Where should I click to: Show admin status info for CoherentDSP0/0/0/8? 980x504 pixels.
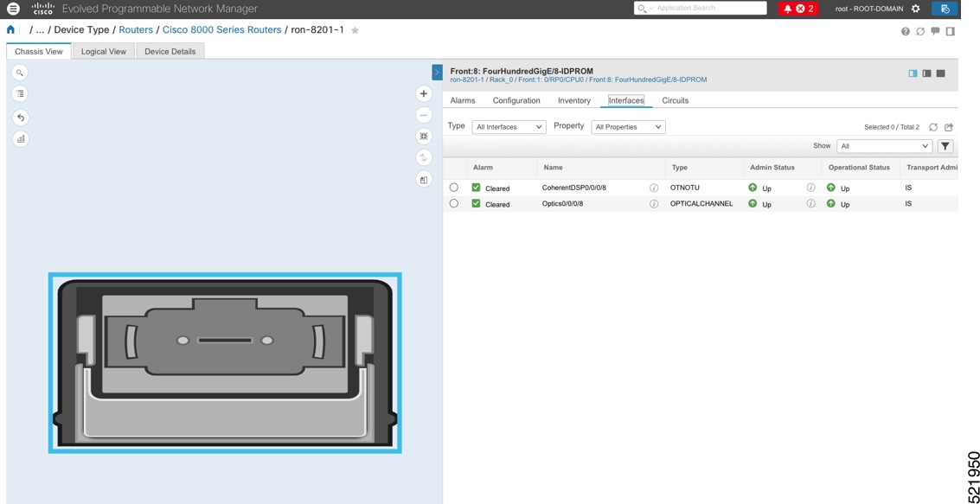point(810,188)
